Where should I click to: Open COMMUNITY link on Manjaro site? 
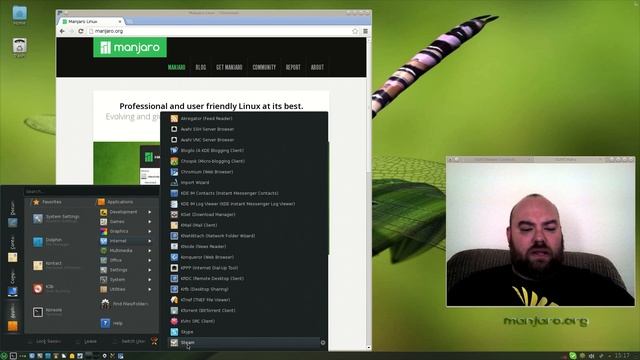click(x=264, y=67)
